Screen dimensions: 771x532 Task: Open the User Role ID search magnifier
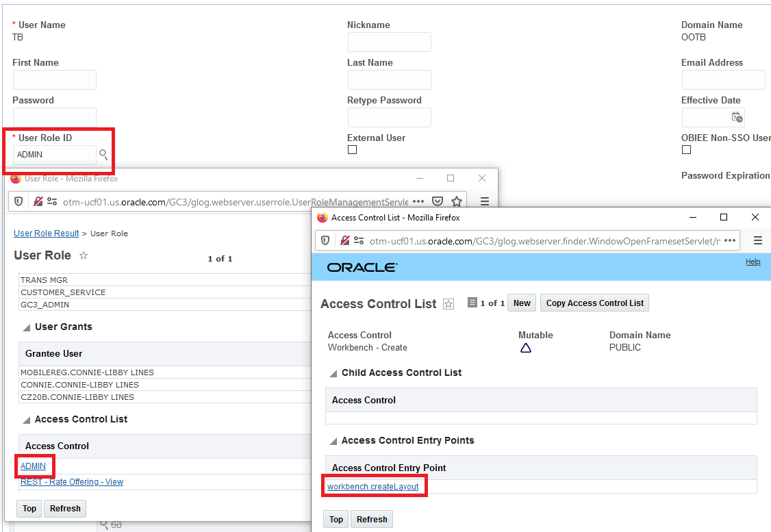pyautogui.click(x=103, y=154)
